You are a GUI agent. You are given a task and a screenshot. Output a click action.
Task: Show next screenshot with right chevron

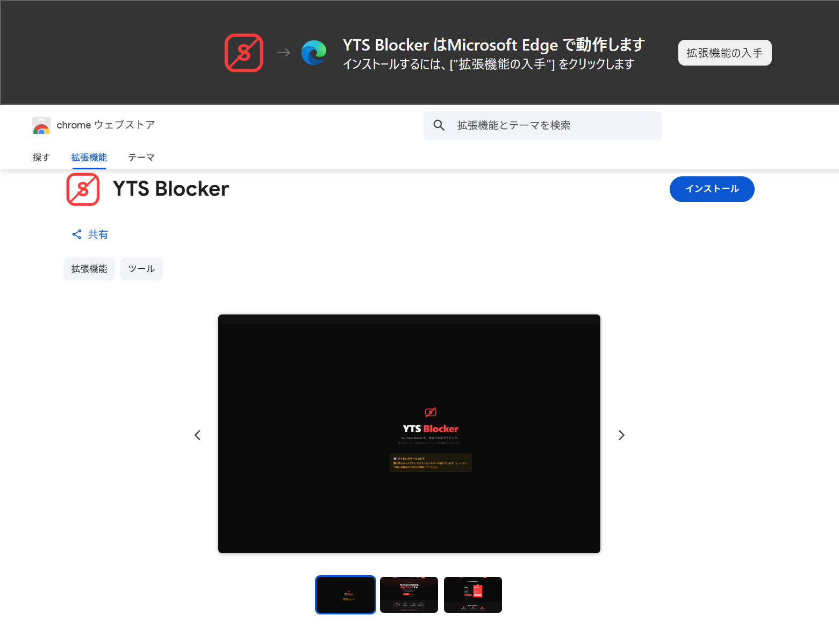[x=621, y=435]
